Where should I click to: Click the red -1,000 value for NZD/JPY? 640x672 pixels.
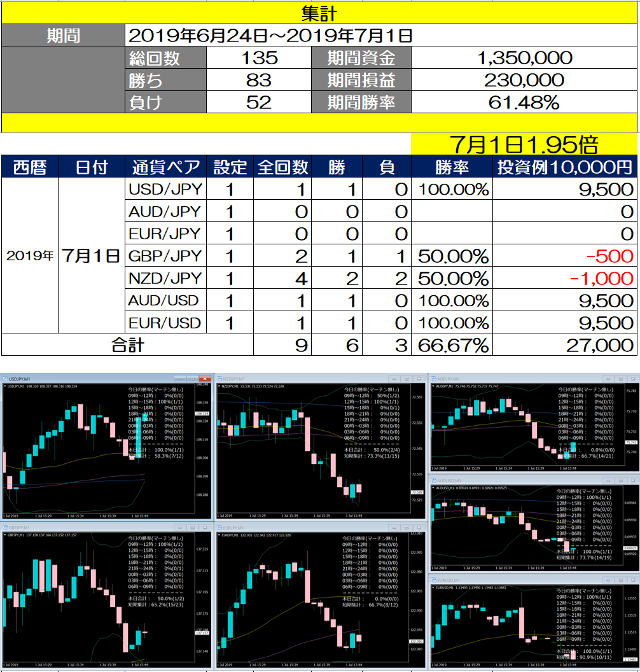click(x=565, y=278)
